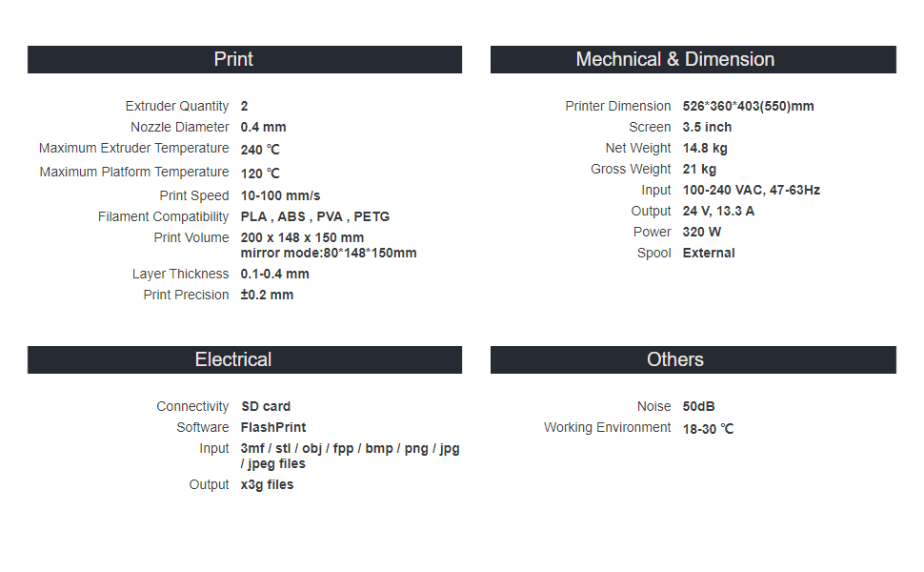Click the 200 x 148 x 150 mm value
The image size is (924, 572).
pos(302,237)
